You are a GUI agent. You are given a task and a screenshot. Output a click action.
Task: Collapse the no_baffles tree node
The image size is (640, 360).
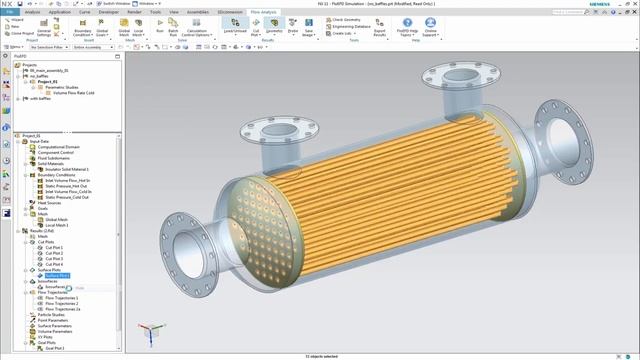pyautogui.click(x=18, y=76)
